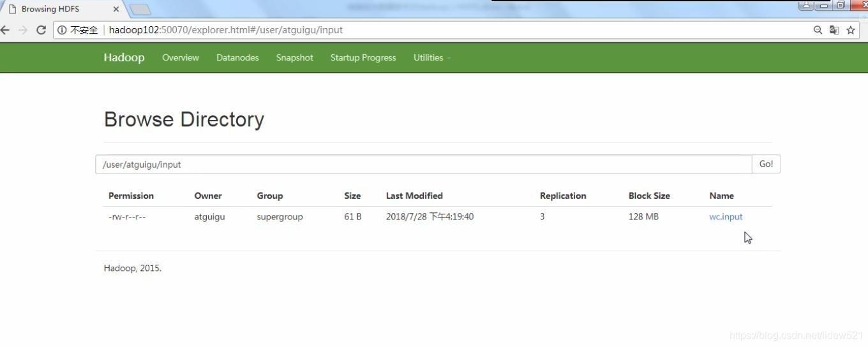868x347 pixels.
Task: Click the Name column header
Action: point(721,196)
